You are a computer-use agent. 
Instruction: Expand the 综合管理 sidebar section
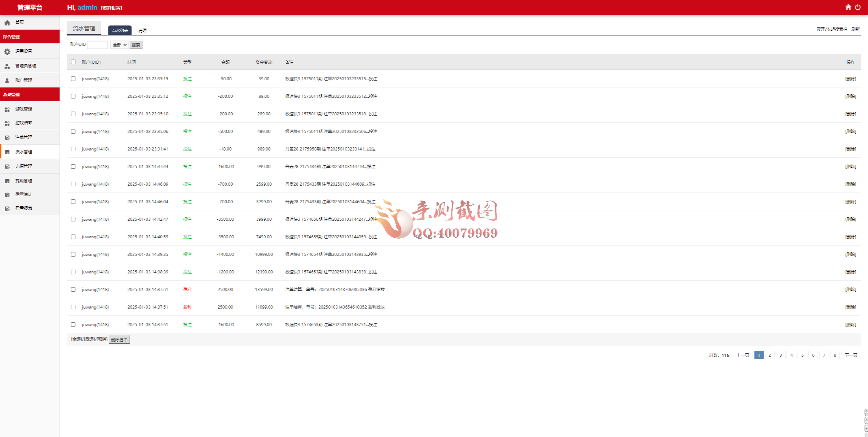tap(11, 37)
